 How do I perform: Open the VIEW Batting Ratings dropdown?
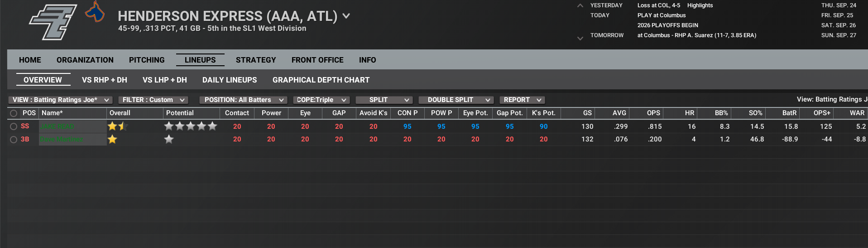pyautogui.click(x=60, y=100)
